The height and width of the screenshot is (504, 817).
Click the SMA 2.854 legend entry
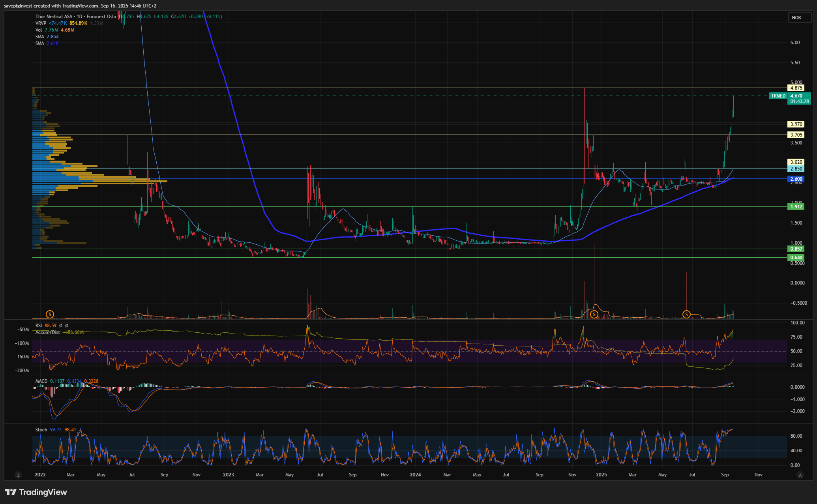coord(39,37)
